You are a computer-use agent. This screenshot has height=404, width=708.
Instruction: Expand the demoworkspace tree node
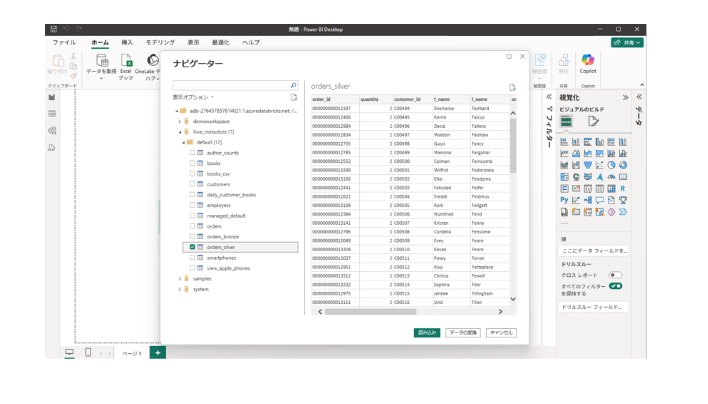click(x=180, y=121)
